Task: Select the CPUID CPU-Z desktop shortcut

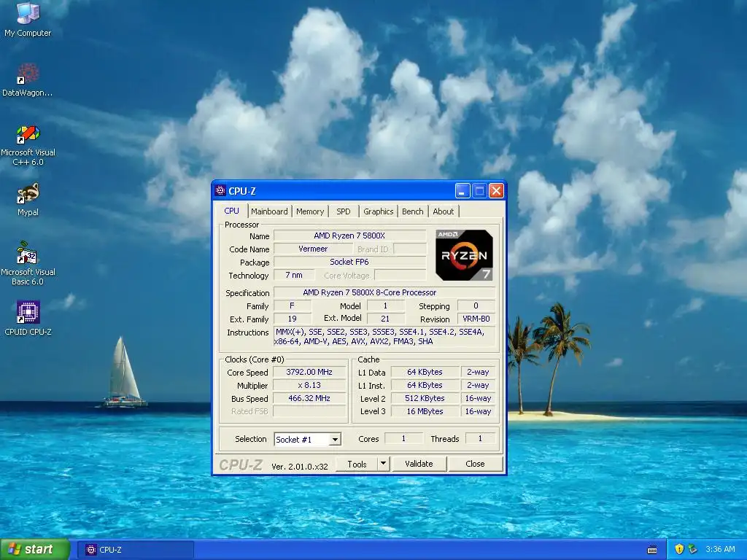Action: [x=28, y=318]
